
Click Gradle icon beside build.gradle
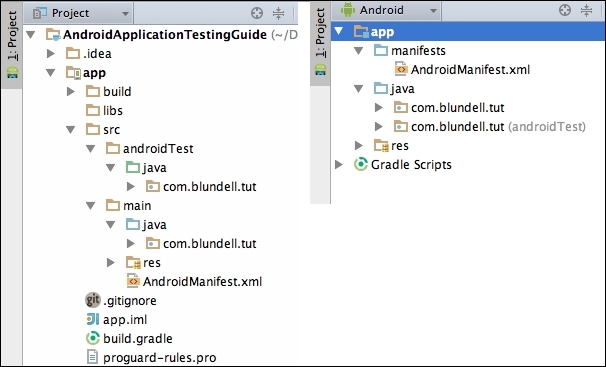pos(93,338)
